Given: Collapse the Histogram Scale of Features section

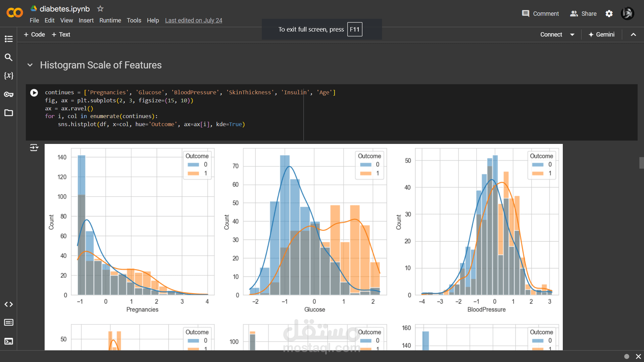Looking at the screenshot, I should tap(30, 65).
